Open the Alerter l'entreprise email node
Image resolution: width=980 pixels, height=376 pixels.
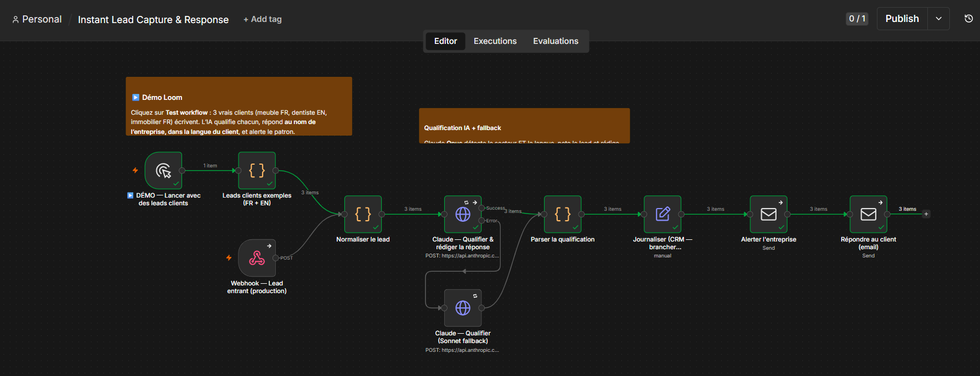[x=769, y=214]
